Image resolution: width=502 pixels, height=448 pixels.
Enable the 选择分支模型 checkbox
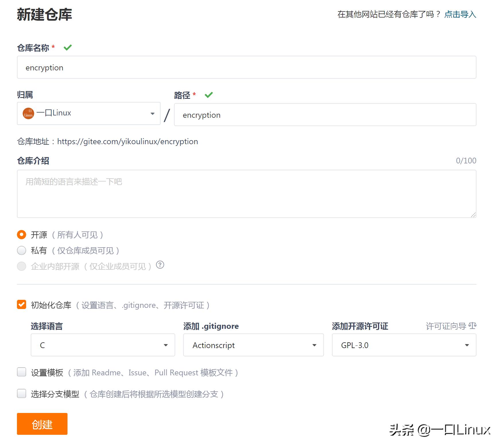pyautogui.click(x=21, y=394)
